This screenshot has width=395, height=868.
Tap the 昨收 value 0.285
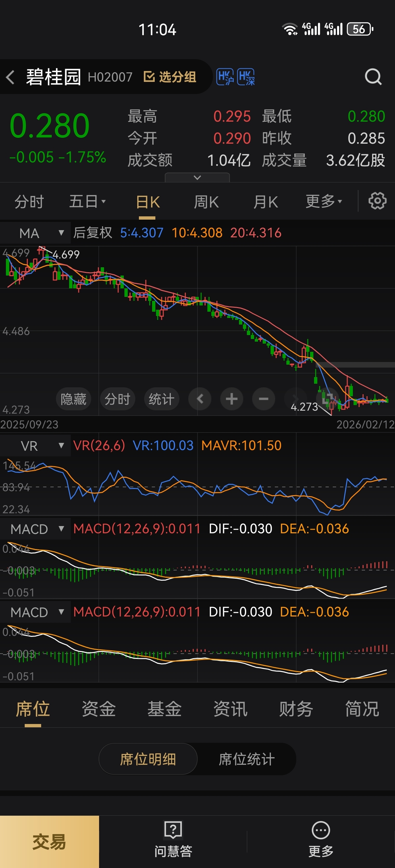click(366, 138)
